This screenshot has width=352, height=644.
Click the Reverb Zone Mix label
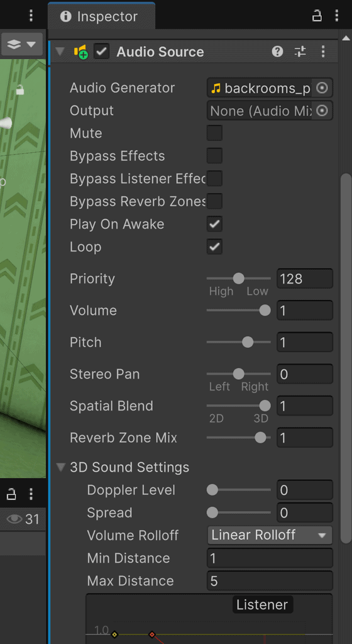point(123,438)
